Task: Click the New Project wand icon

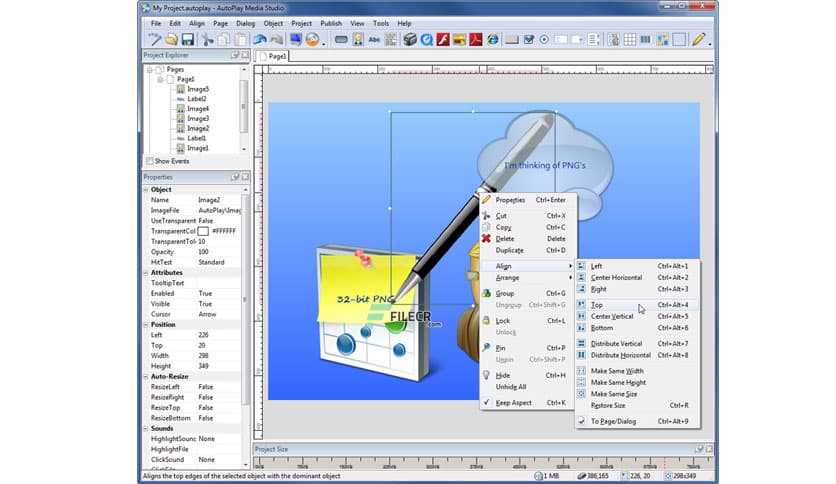Action: [155, 39]
